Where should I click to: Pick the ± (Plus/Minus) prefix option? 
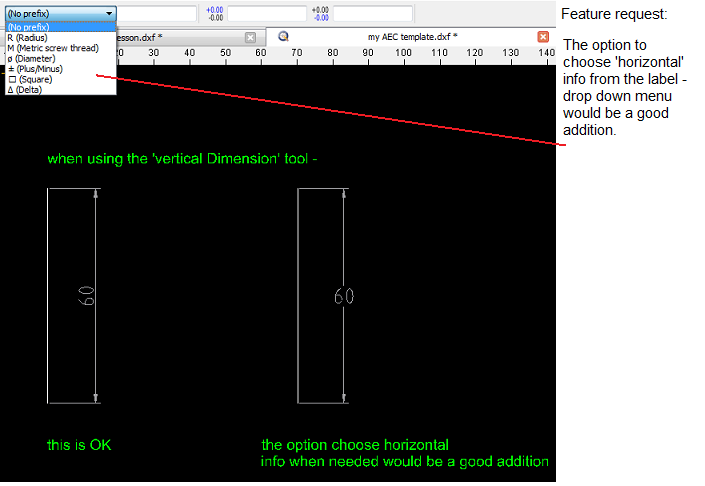(61, 69)
